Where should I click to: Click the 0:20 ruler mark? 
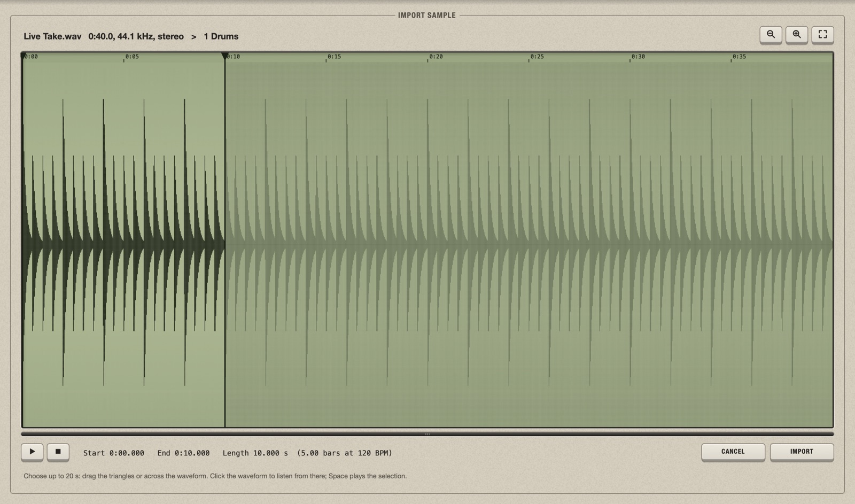coord(436,57)
